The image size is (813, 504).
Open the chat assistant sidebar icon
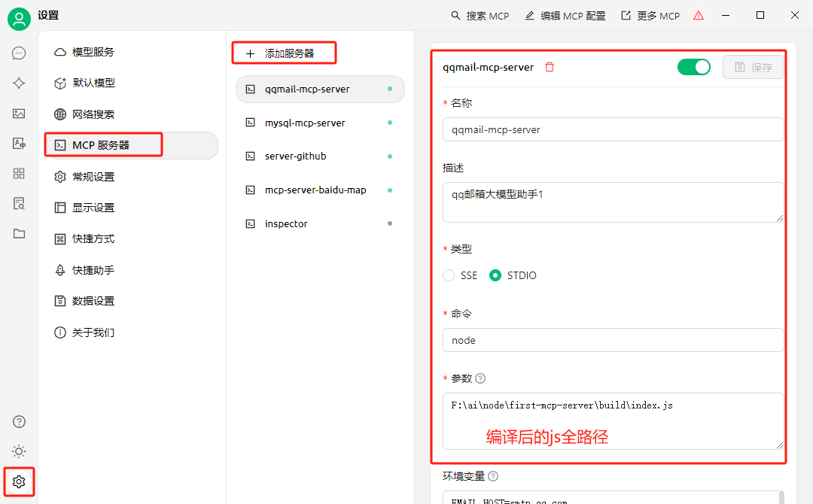tap(19, 53)
